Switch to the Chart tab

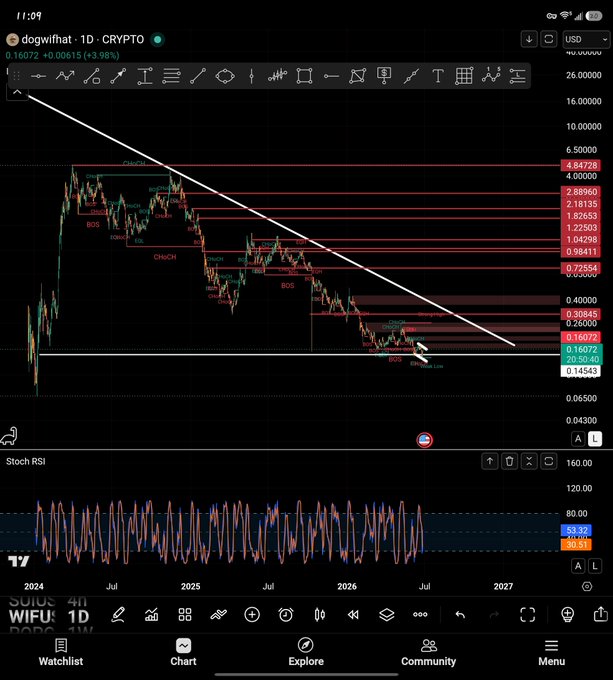pyautogui.click(x=183, y=652)
